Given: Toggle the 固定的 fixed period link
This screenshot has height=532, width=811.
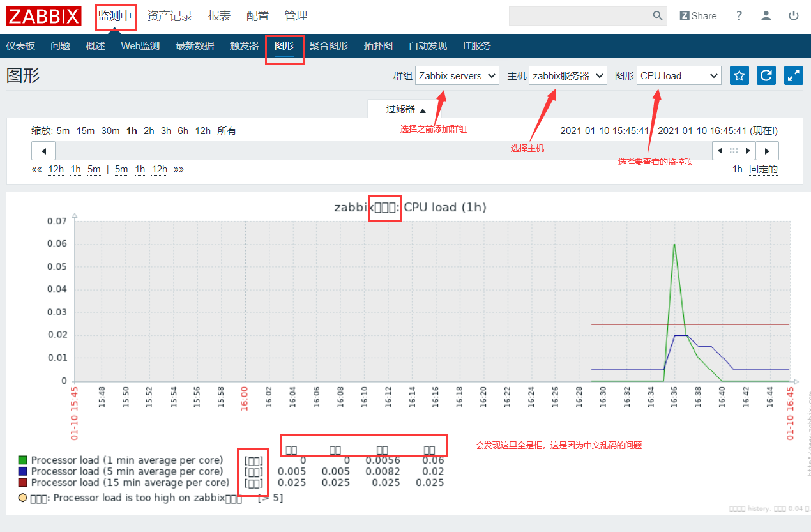Looking at the screenshot, I should coord(764,169).
